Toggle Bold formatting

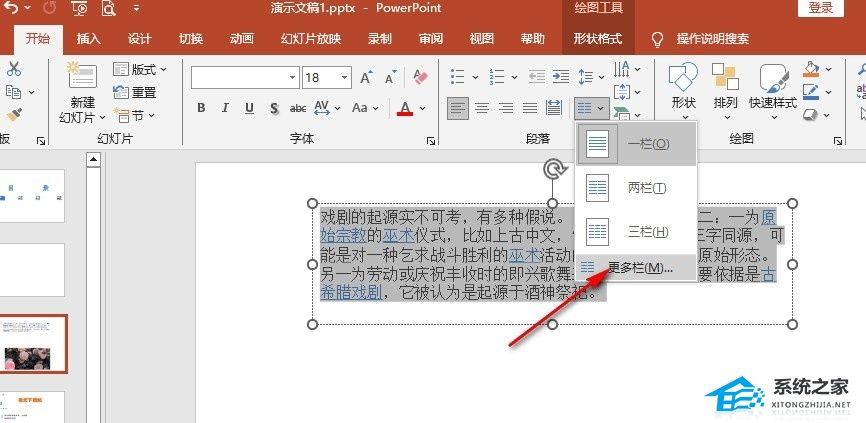click(x=201, y=108)
